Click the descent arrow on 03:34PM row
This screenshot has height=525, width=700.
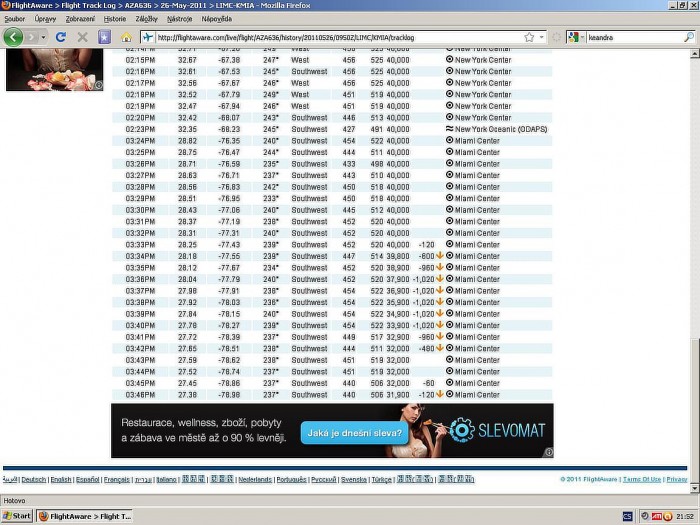[x=439, y=256]
